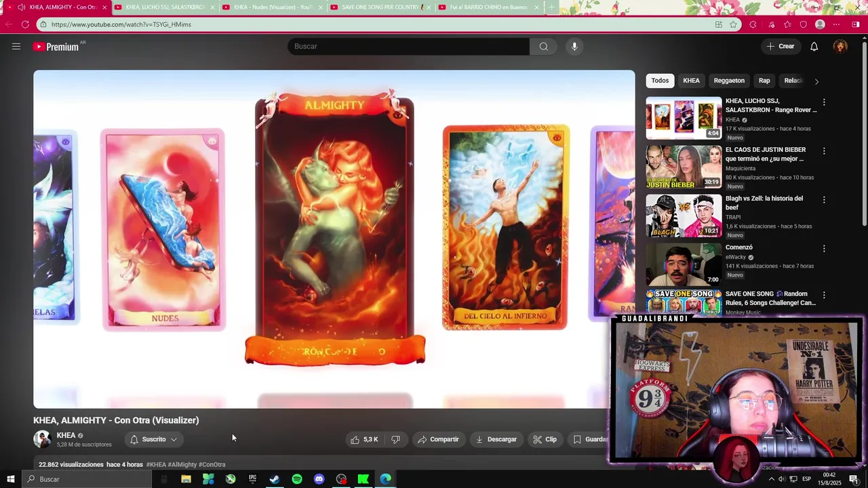Open the Windows Start menu
This screenshot has height=488, width=868.
tap(10, 479)
